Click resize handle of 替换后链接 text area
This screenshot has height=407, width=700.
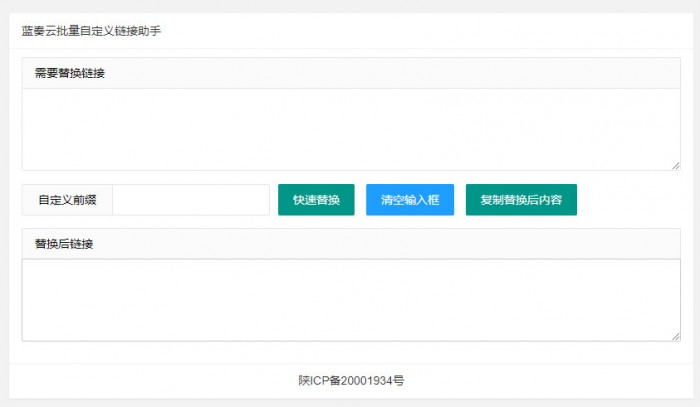tap(675, 336)
